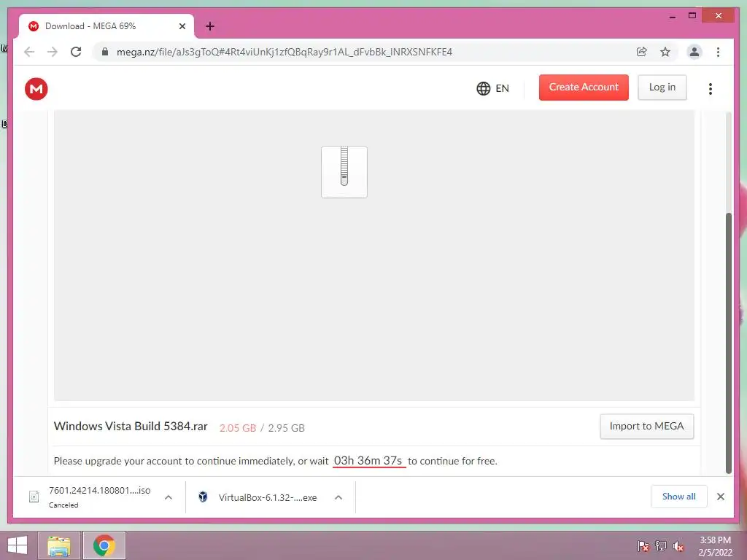Click the padlock site info icon
This screenshot has height=560, width=747.
point(105,52)
